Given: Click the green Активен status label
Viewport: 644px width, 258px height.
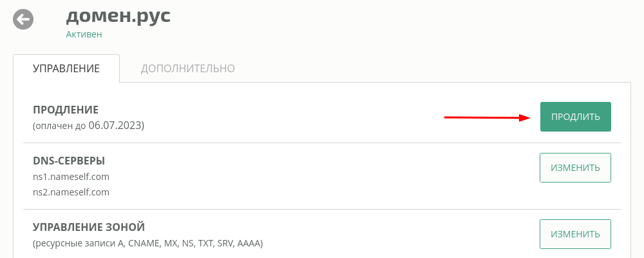Looking at the screenshot, I should [x=84, y=35].
